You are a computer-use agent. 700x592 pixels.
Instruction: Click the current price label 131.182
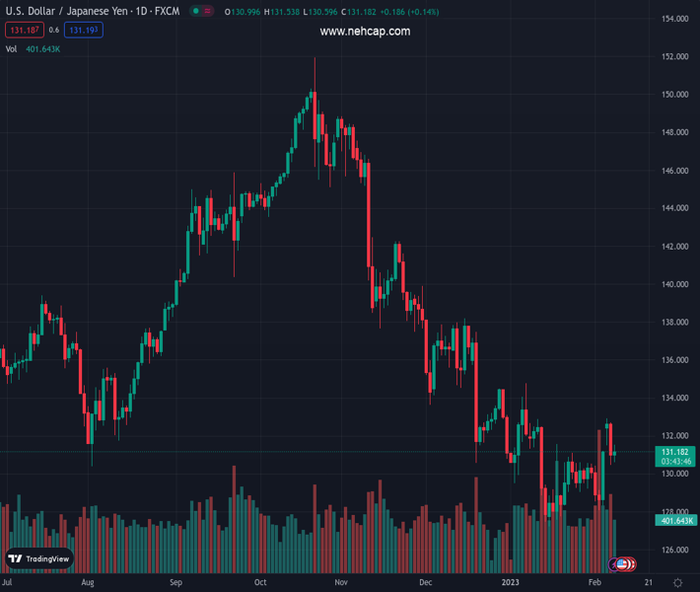674,452
